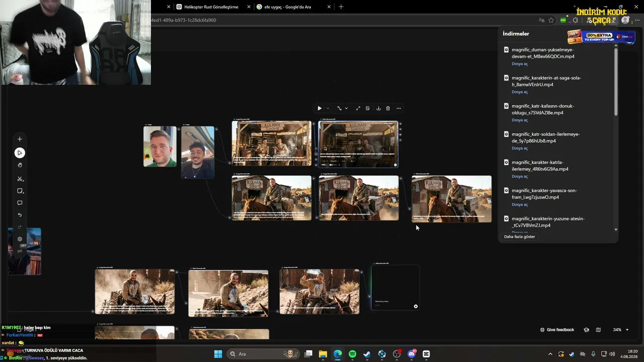Expand the connection type dropdown arrow

[346, 109]
